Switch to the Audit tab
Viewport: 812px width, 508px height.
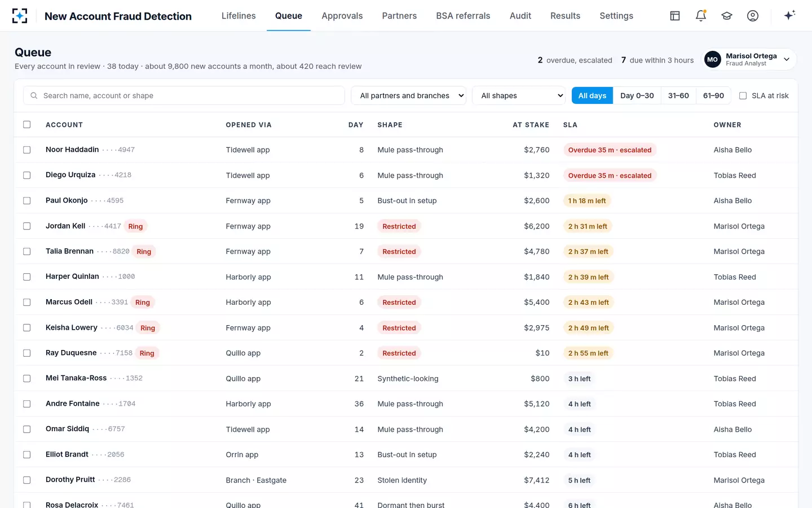click(x=520, y=16)
